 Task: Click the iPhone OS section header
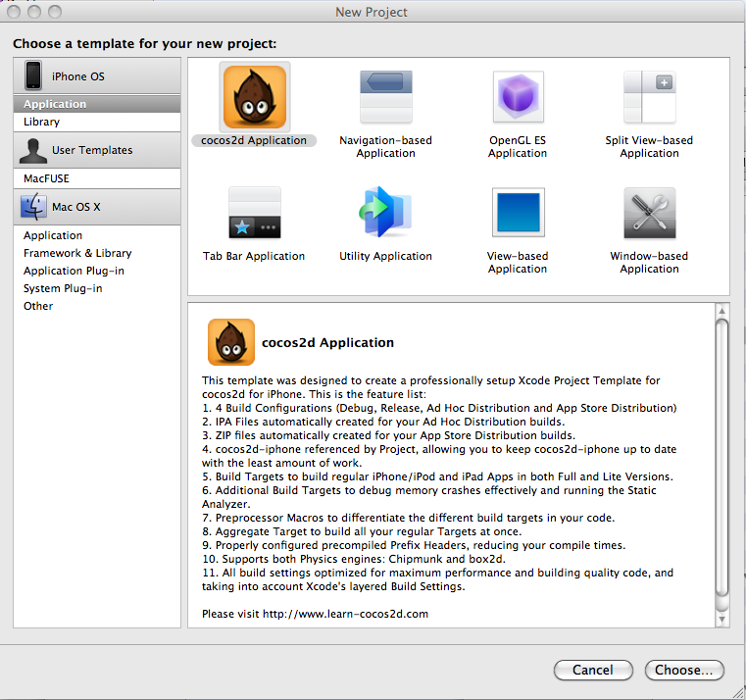coord(97,75)
